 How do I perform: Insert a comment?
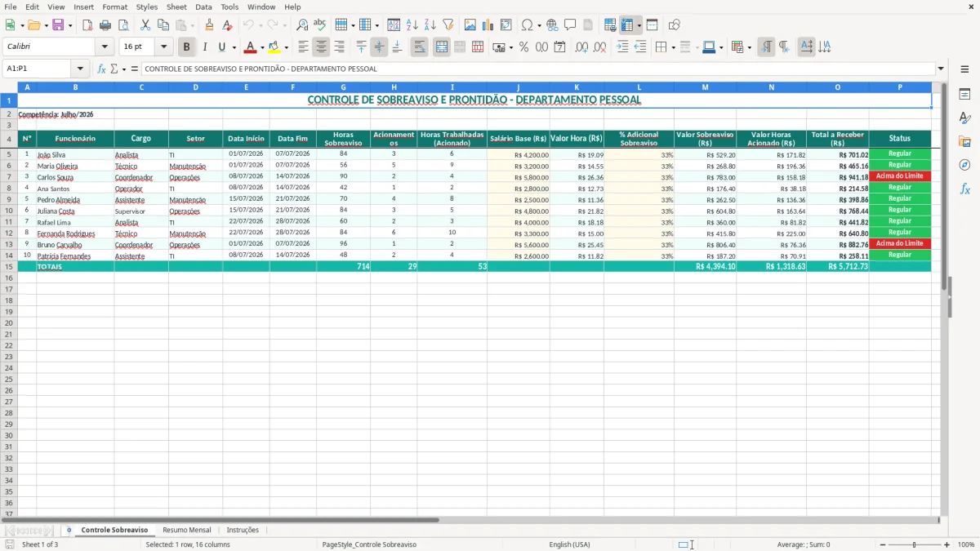[570, 25]
